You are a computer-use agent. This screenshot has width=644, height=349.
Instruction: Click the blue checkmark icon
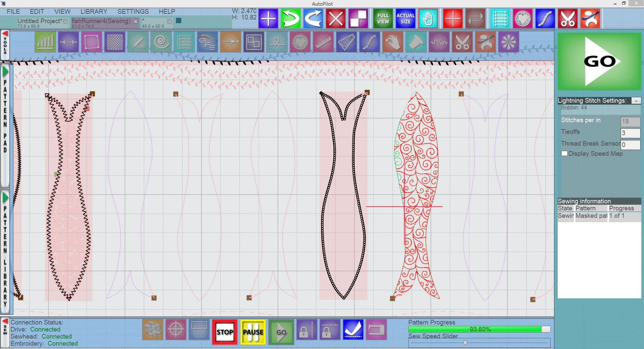353,330
